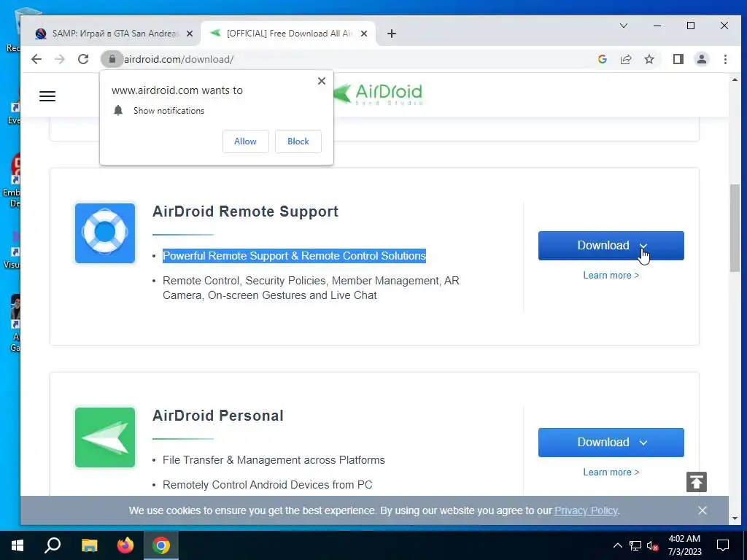Screen dimensions: 747x560
Task: Bookmark this tab with star icon
Action: point(649,59)
